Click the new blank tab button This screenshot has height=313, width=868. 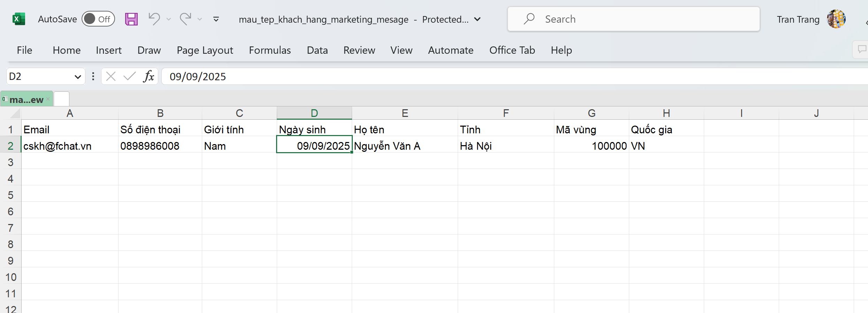click(x=62, y=99)
